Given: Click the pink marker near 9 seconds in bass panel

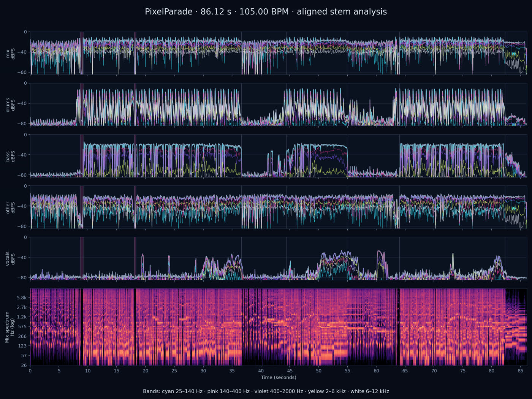Looking at the screenshot, I should pos(82,156).
